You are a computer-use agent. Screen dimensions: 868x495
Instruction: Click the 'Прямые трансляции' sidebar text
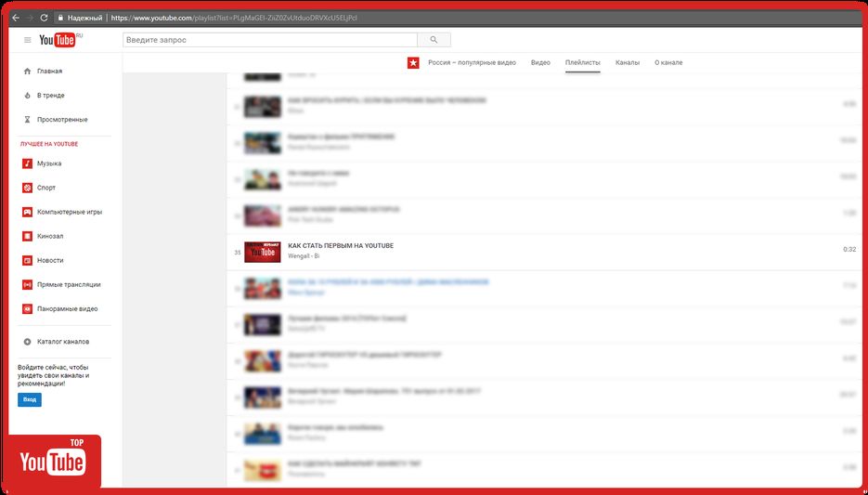click(69, 284)
